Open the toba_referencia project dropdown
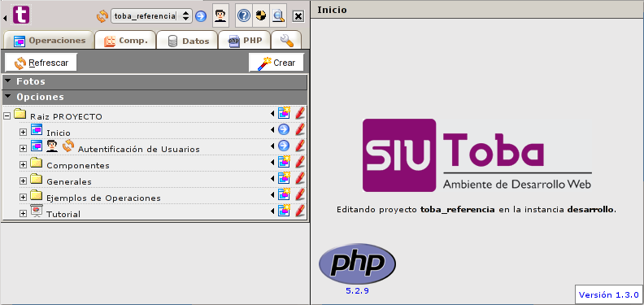Image resolution: width=644 pixels, height=305 pixels. [x=151, y=16]
